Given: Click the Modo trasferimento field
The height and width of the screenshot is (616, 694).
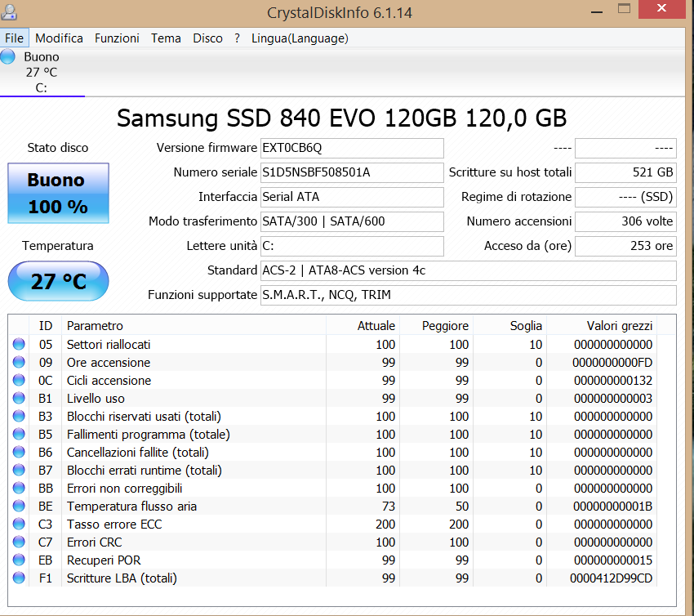Looking at the screenshot, I should pyautogui.click(x=352, y=221).
